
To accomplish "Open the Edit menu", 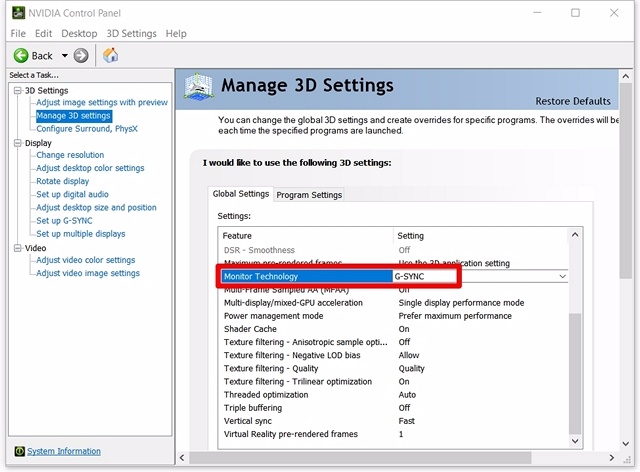I will pyautogui.click(x=43, y=33).
